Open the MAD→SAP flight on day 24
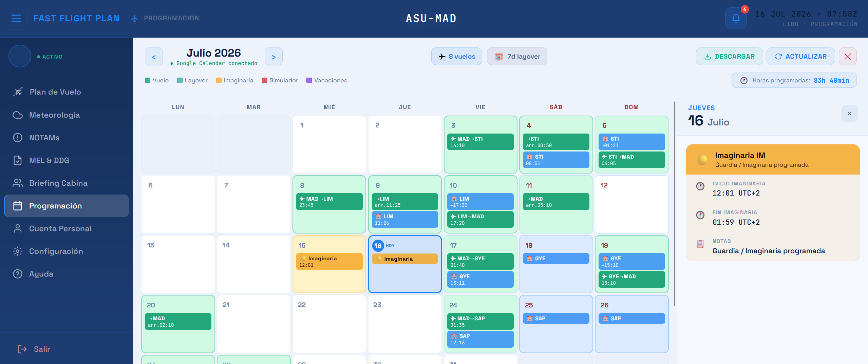868x364 pixels. [480, 321]
